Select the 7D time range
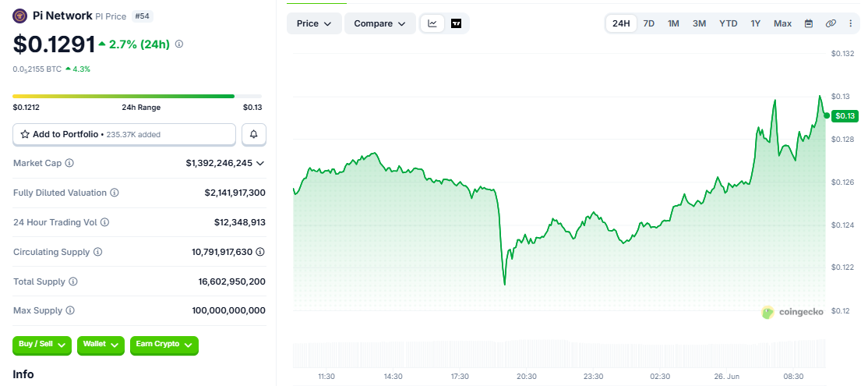The width and height of the screenshot is (868, 386). click(649, 23)
